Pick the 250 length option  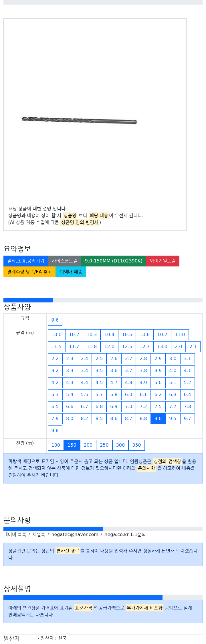pos(104,445)
